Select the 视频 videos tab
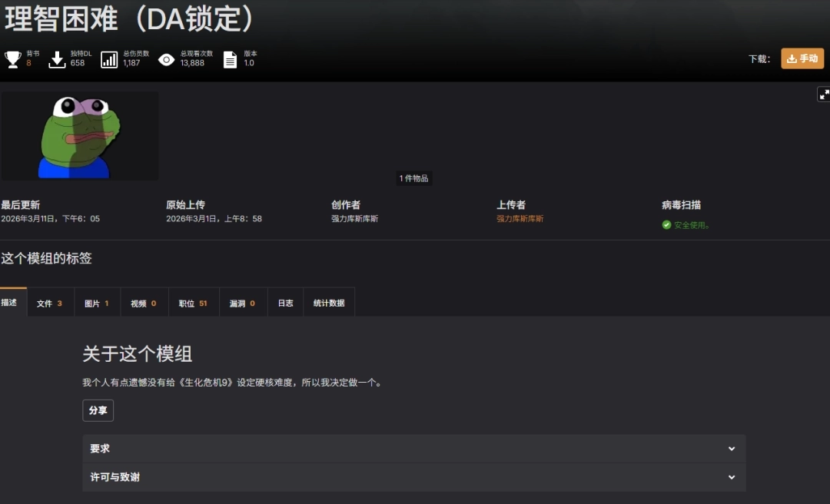The height and width of the screenshot is (504, 830). click(x=143, y=303)
